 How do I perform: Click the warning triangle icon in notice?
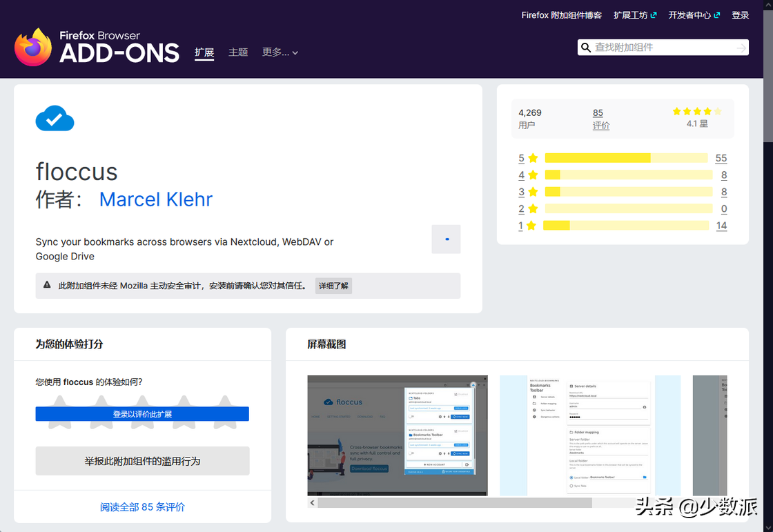pyautogui.click(x=47, y=285)
